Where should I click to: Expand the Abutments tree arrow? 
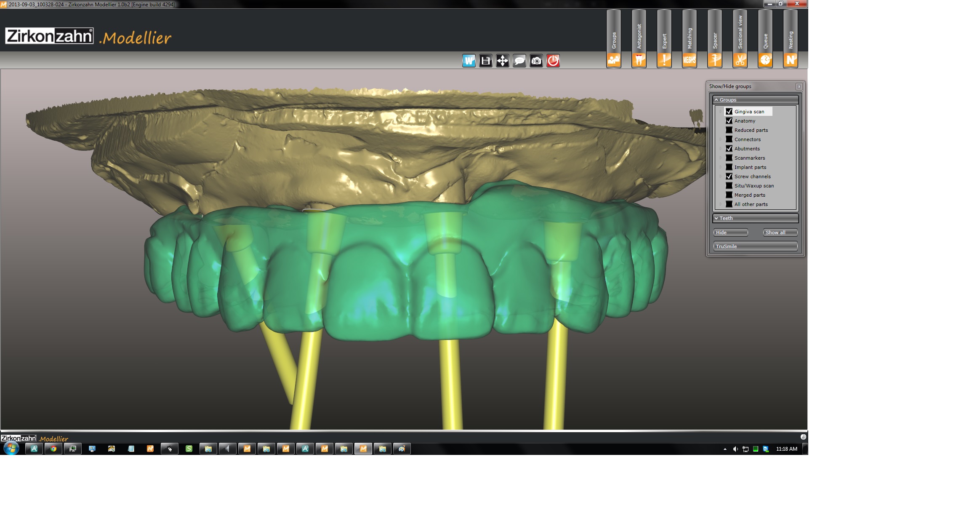[x=720, y=149]
